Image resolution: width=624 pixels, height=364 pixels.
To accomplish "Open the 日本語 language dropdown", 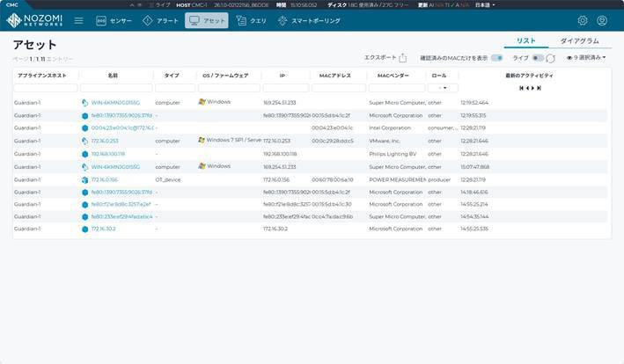I will click(x=479, y=4).
